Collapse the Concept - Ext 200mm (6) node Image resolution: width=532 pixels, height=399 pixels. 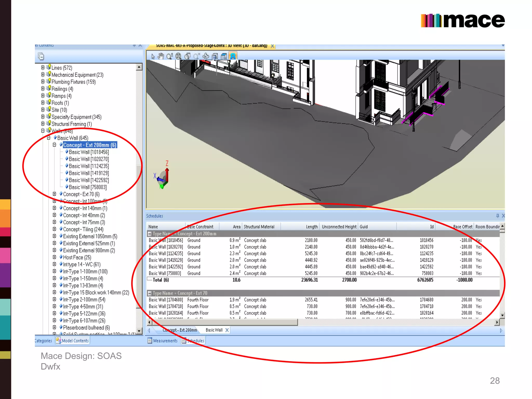[54, 145]
